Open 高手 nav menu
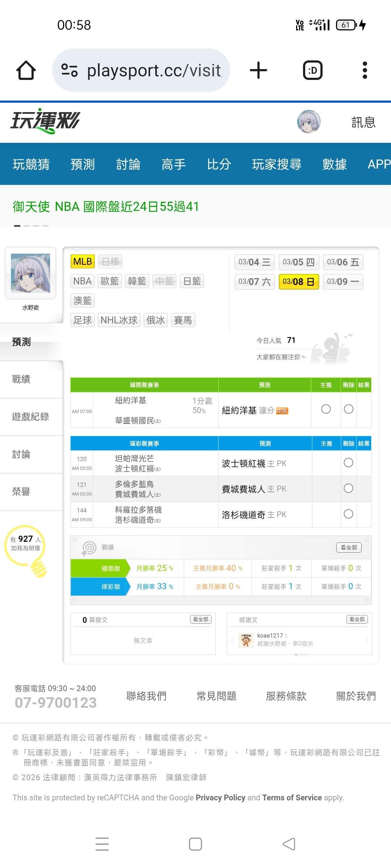 173,164
